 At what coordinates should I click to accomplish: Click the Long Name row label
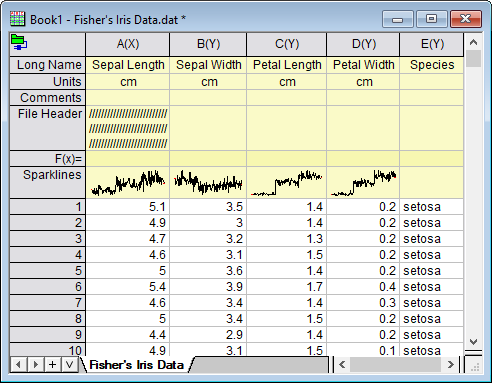point(48,65)
